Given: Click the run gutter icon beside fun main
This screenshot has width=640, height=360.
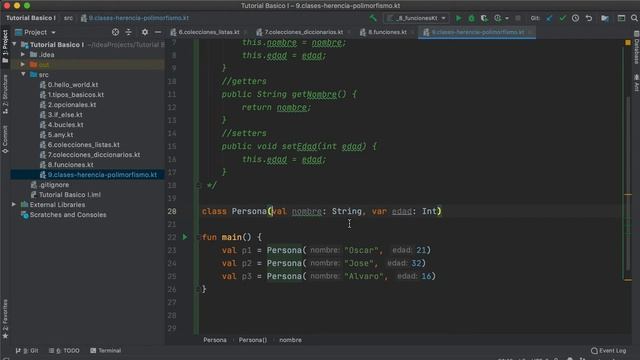Looking at the screenshot, I should click(x=185, y=237).
